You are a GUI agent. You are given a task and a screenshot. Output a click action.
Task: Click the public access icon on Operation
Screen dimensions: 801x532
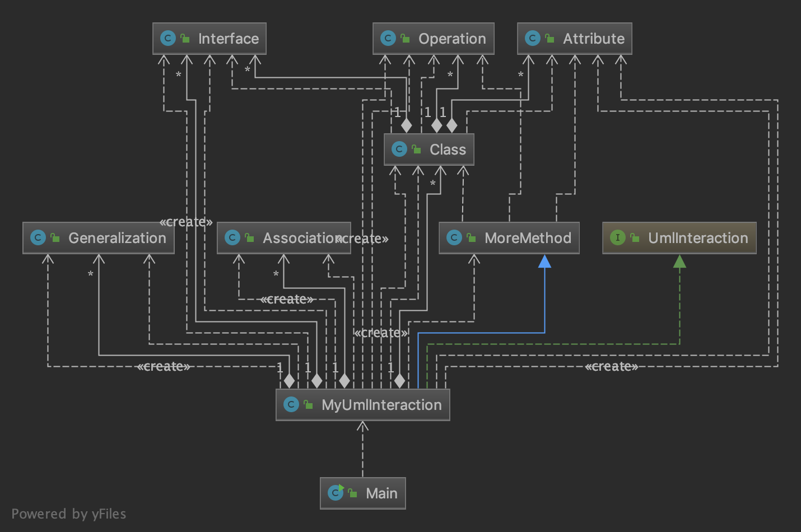pyautogui.click(x=405, y=38)
